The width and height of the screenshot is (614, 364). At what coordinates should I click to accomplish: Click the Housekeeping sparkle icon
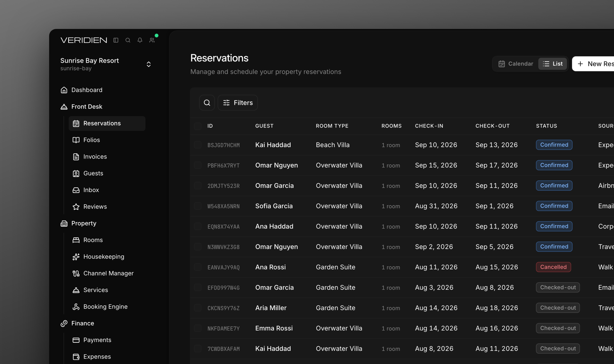coord(76,257)
